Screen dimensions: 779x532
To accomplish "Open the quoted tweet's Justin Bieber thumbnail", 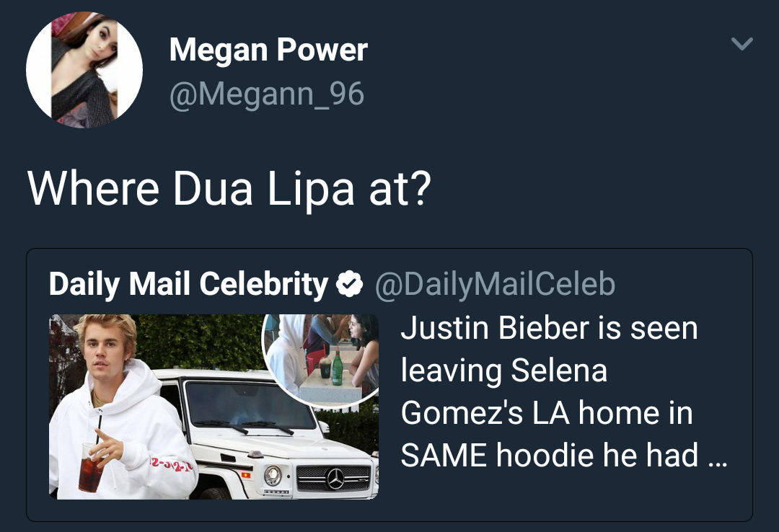I will click(x=214, y=407).
